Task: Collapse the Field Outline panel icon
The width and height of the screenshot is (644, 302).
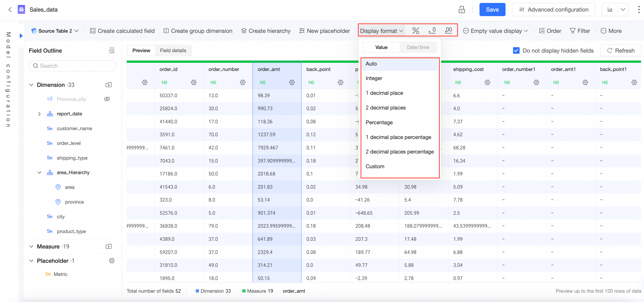Action: click(111, 51)
